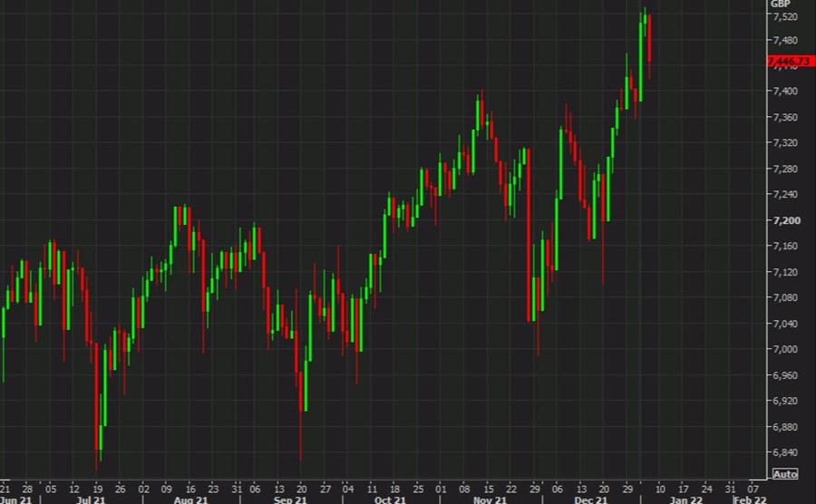Screen dimensions: 816x504
Task: Click the 7,320 price axis label
Action: pos(785,142)
